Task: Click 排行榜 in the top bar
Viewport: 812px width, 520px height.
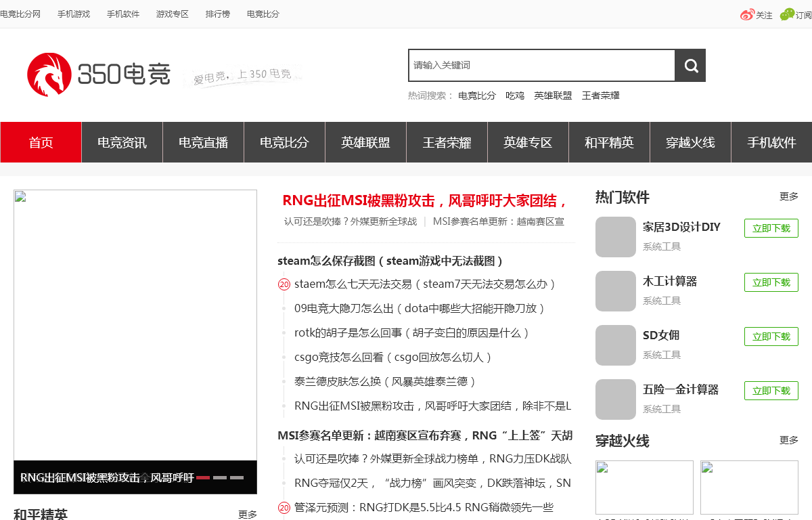Action: [218, 14]
